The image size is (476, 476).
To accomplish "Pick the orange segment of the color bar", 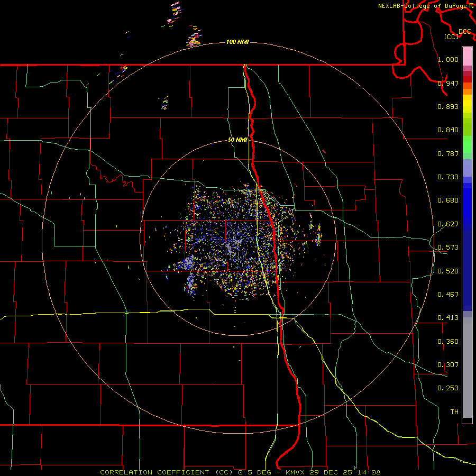I will coord(467,91).
